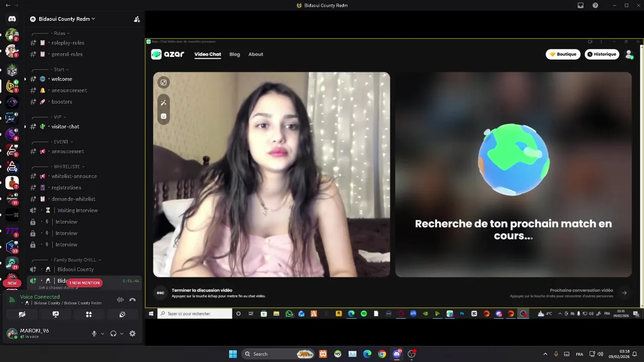
Task: Disconnect from voice with hang-up icon
Action: click(x=132, y=300)
